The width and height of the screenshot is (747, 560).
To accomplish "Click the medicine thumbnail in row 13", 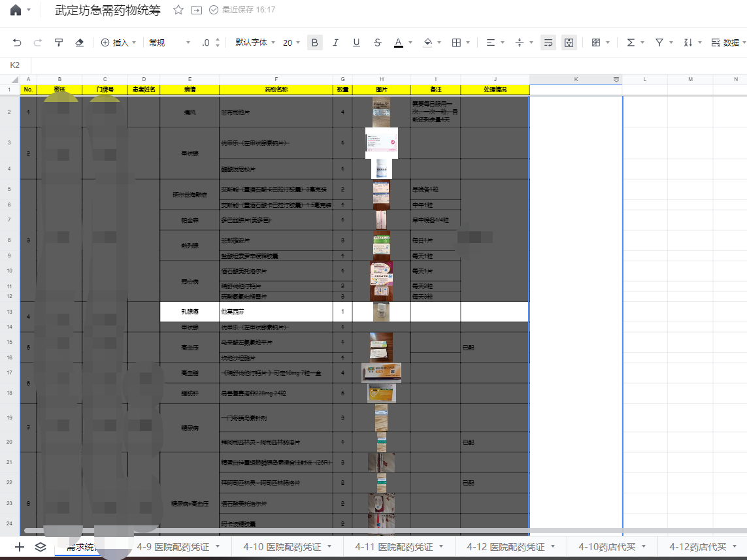I will [x=381, y=312].
